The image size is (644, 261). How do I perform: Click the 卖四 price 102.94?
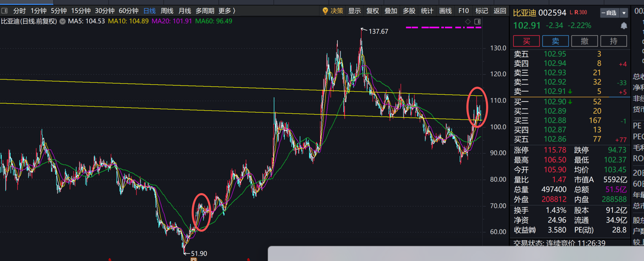(x=555, y=63)
